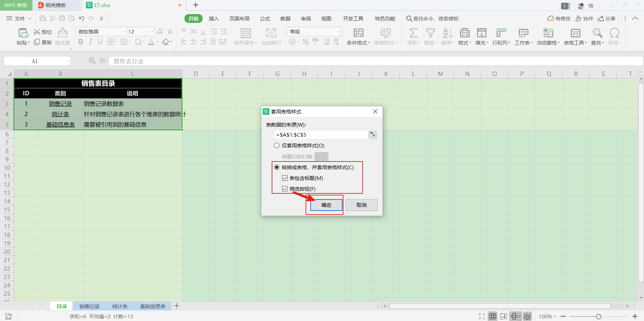Click the reading mode eye icon in status bar
This screenshot has width=644, height=321.
coord(527,316)
